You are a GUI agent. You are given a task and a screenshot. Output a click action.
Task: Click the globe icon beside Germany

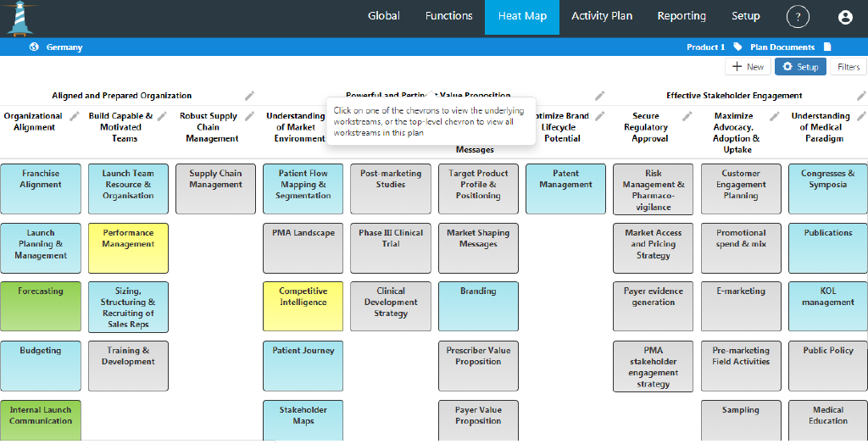(x=34, y=47)
